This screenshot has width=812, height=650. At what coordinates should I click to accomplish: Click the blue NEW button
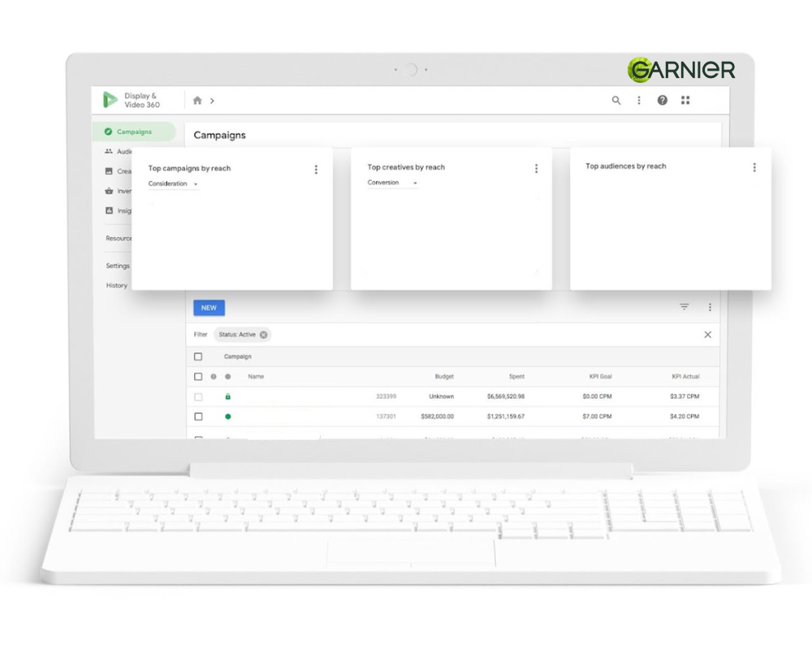pyautogui.click(x=209, y=308)
